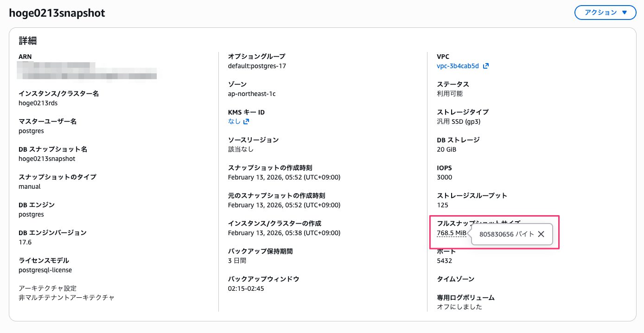Click "オフにしました" under 専用ログボリューム
The image size is (644, 333).
pos(459,307)
